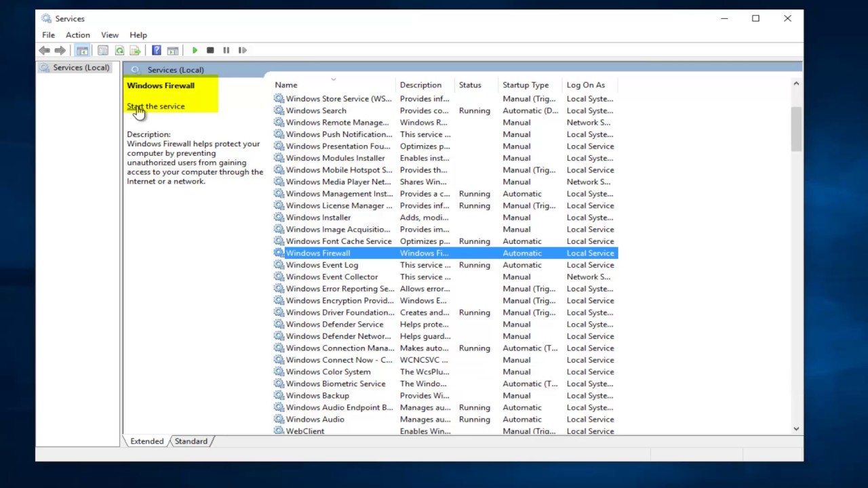868x488 pixels.
Task: Switch to the Standard tab
Action: click(x=191, y=441)
